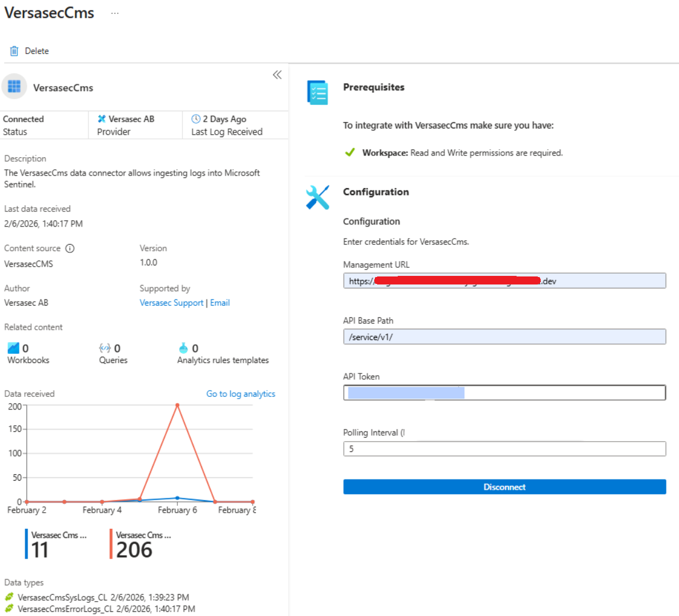Click the February 6 axis label
The height and width of the screenshot is (616, 679).
click(x=177, y=510)
